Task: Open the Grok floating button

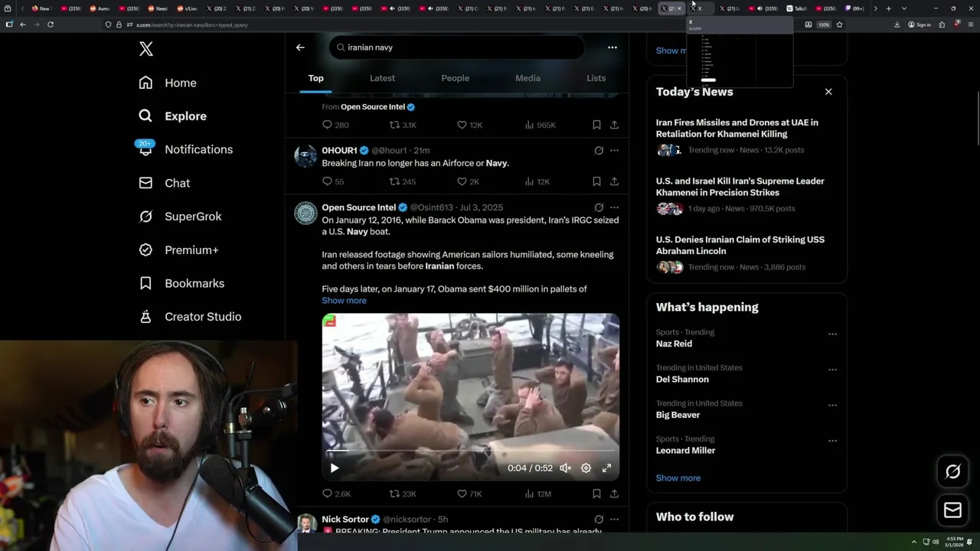Action: (952, 472)
